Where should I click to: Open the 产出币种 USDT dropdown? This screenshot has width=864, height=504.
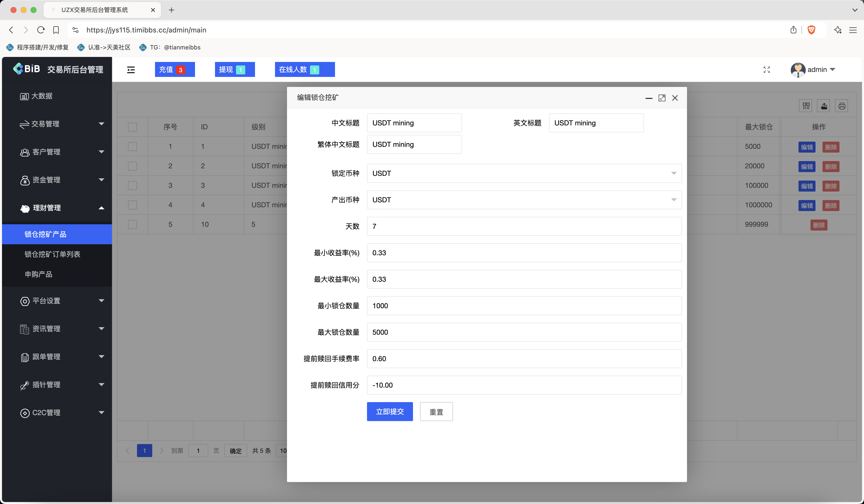coord(524,200)
